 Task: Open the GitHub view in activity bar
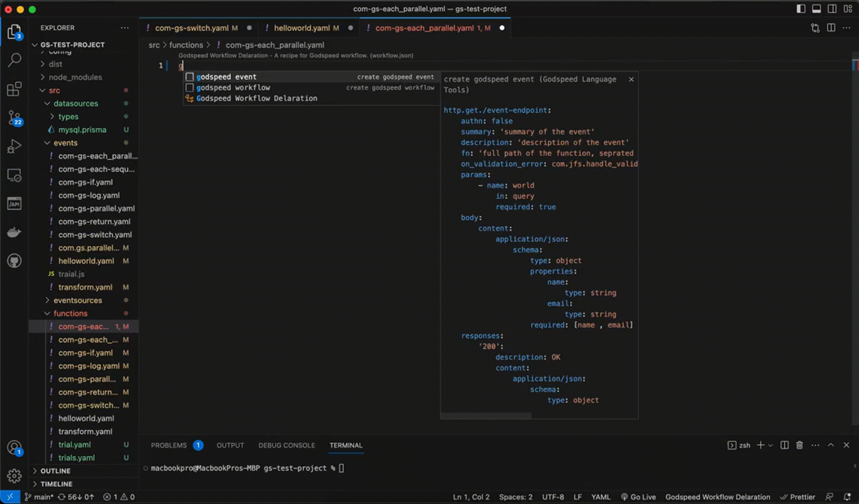tap(14, 261)
